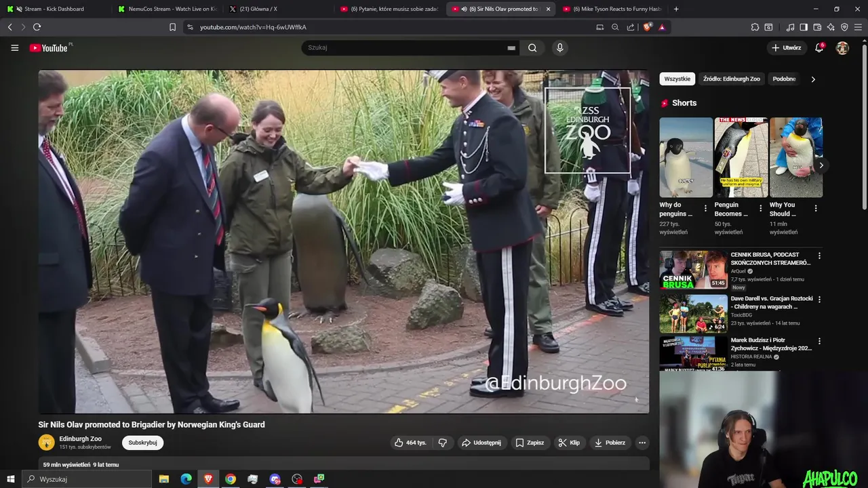The height and width of the screenshot is (488, 868).
Task: Start voice search with microphone icon
Action: click(x=559, y=47)
